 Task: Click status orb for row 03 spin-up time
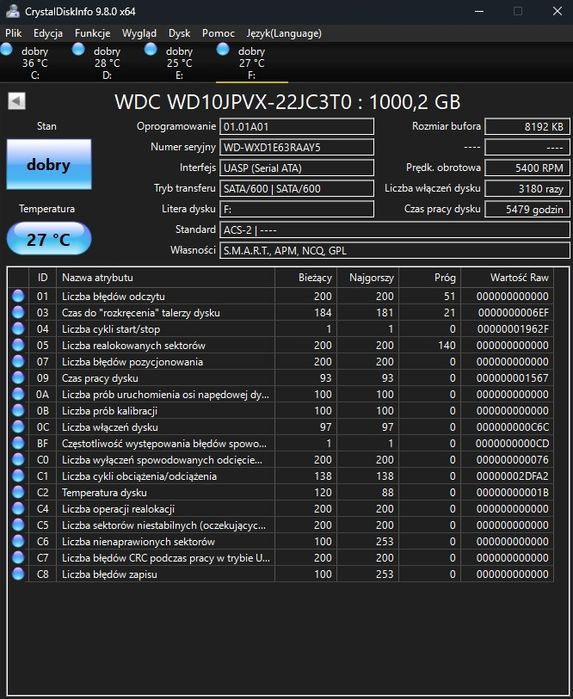tap(18, 312)
